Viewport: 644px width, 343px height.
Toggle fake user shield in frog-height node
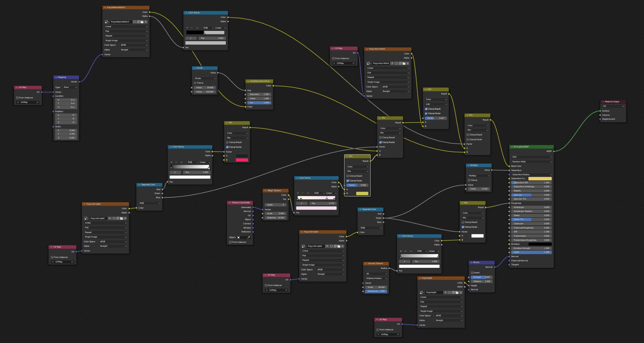click(449, 292)
